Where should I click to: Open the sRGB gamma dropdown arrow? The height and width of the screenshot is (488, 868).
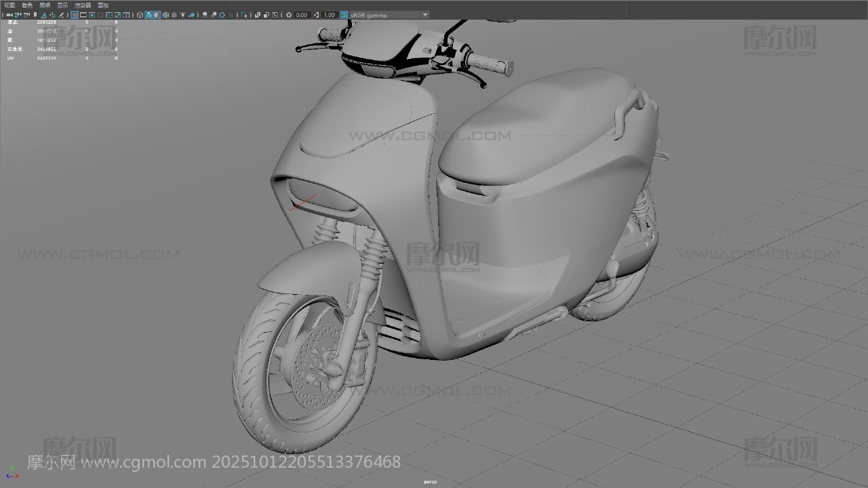tap(425, 15)
